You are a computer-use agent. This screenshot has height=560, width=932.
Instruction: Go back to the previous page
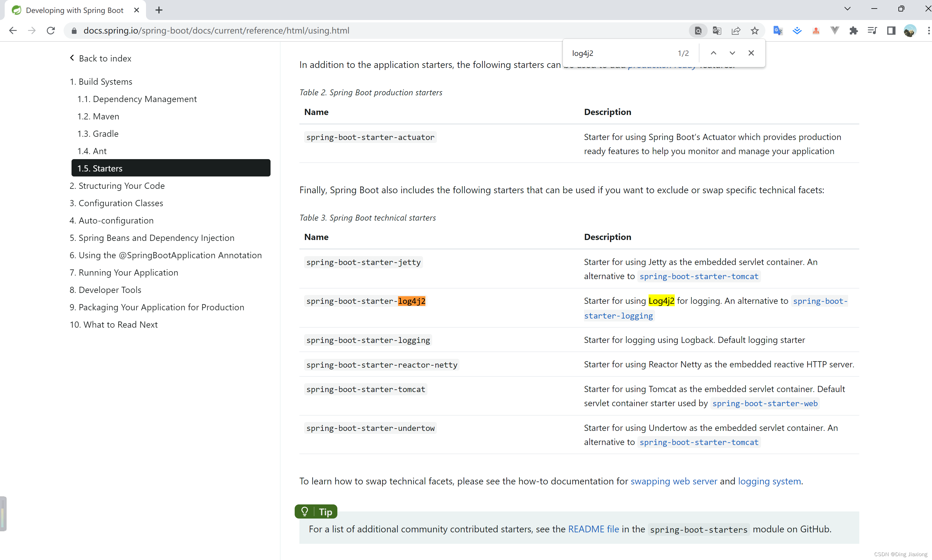click(13, 31)
